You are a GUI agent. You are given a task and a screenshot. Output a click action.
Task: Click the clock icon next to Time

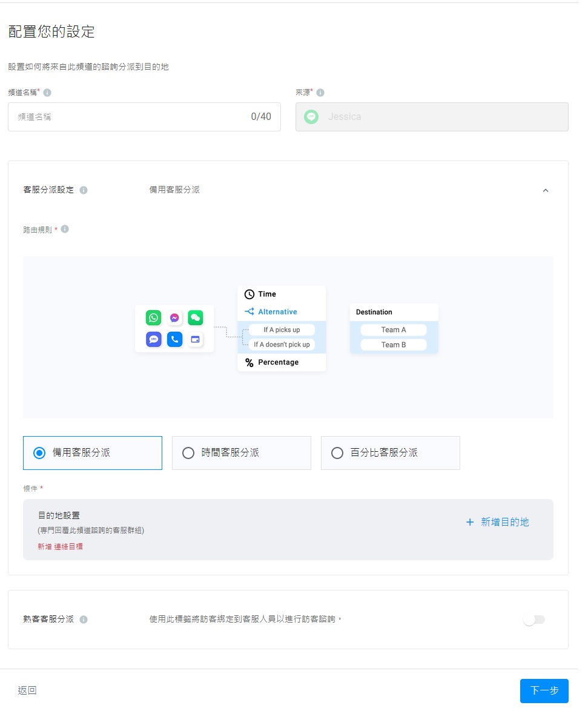click(x=249, y=294)
